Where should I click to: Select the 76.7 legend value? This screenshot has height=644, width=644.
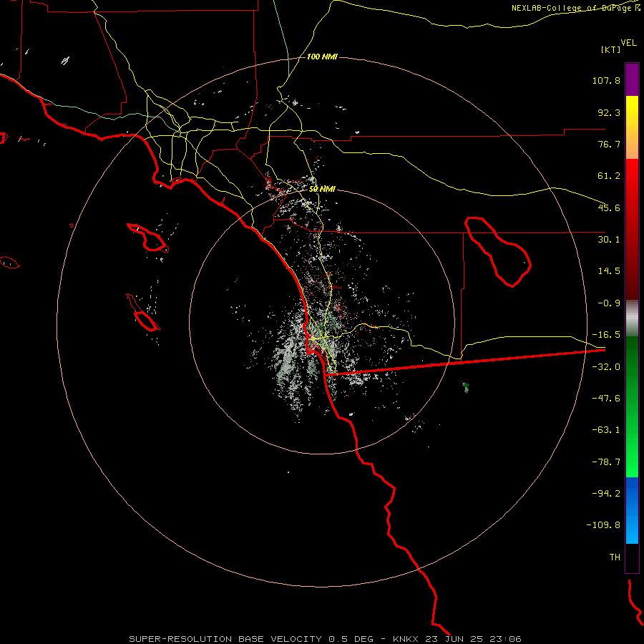609,144
